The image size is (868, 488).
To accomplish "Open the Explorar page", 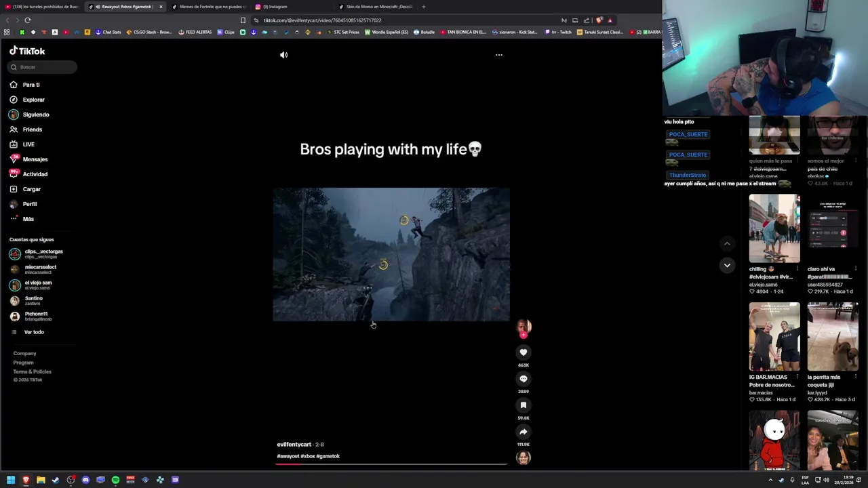I will point(33,100).
